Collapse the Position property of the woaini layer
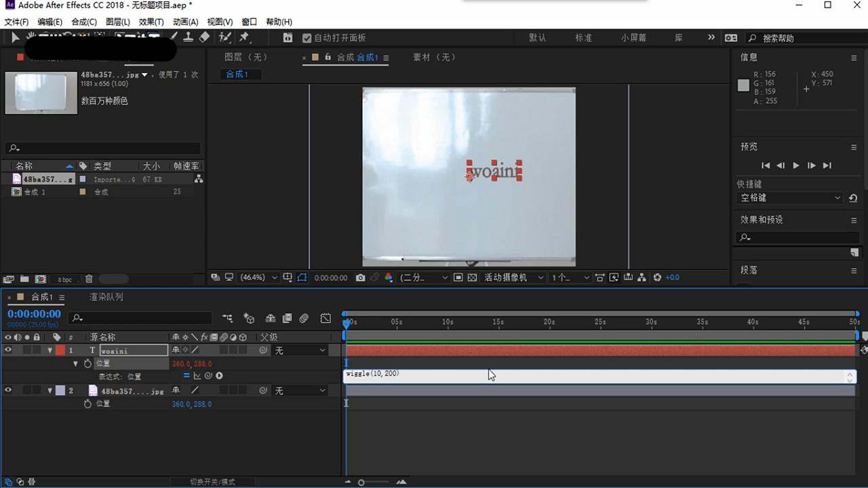The image size is (868, 488). point(75,363)
